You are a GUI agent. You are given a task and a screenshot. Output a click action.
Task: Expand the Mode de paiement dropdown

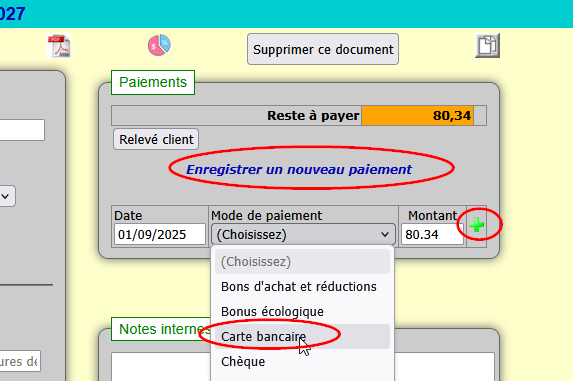click(x=303, y=235)
